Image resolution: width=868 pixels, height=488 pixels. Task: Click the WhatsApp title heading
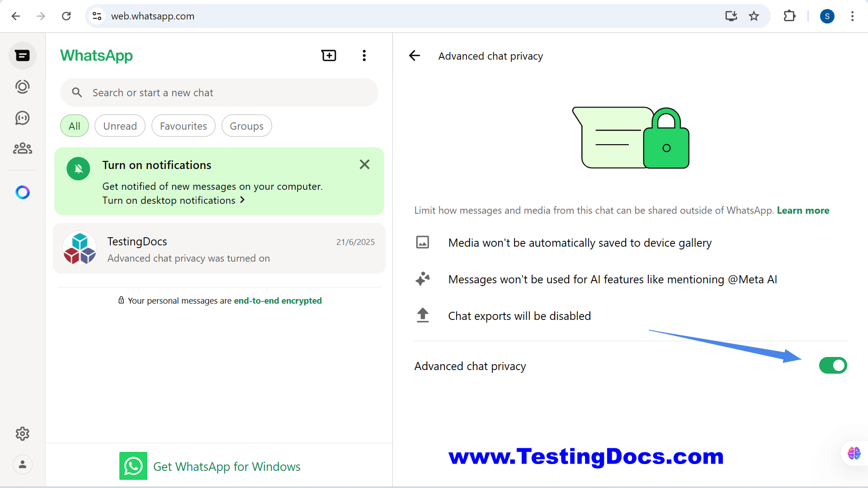(96, 56)
